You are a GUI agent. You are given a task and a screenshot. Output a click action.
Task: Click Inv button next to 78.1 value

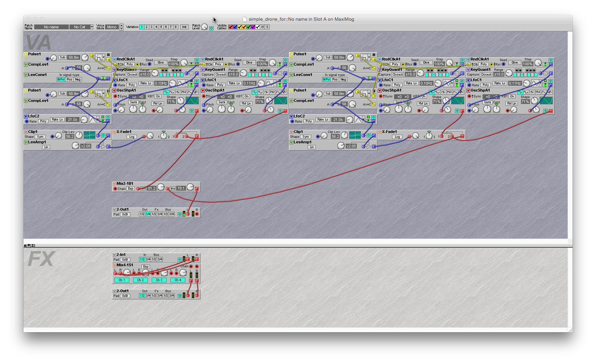(x=173, y=189)
